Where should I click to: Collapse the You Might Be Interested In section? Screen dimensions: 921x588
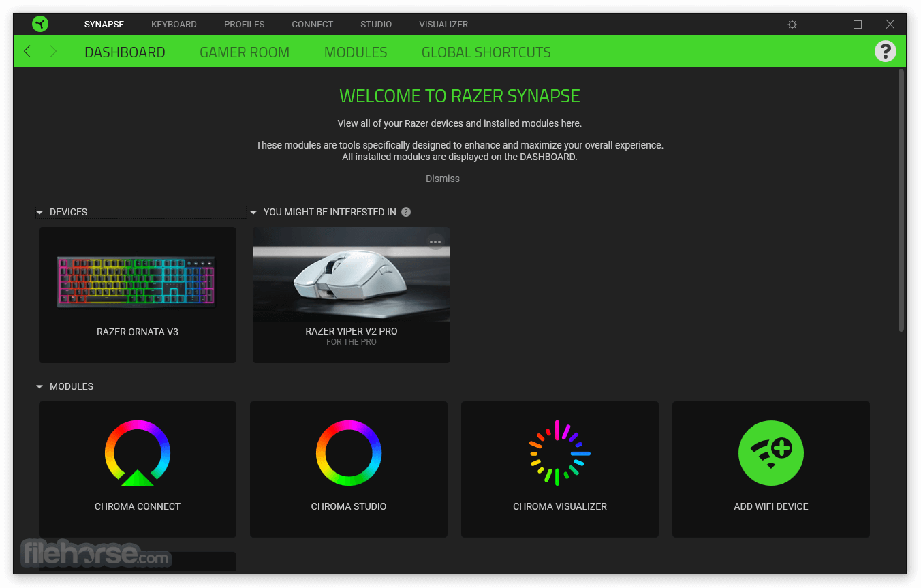coord(253,213)
